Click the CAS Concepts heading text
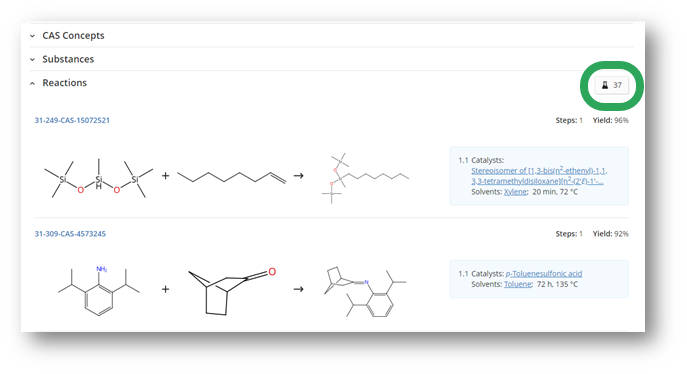 pyautogui.click(x=73, y=35)
